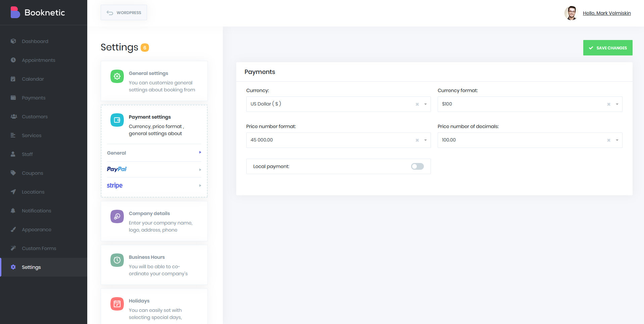Click the purple Company details icon

(x=117, y=216)
